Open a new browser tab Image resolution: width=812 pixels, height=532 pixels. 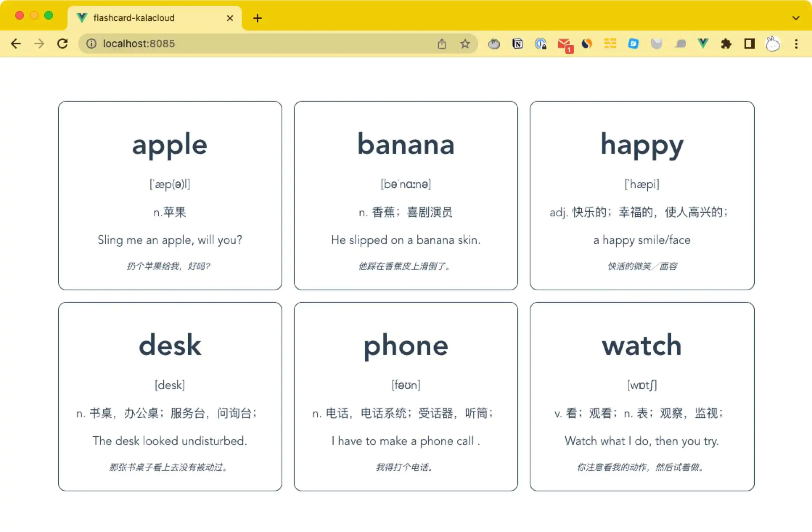[257, 18]
